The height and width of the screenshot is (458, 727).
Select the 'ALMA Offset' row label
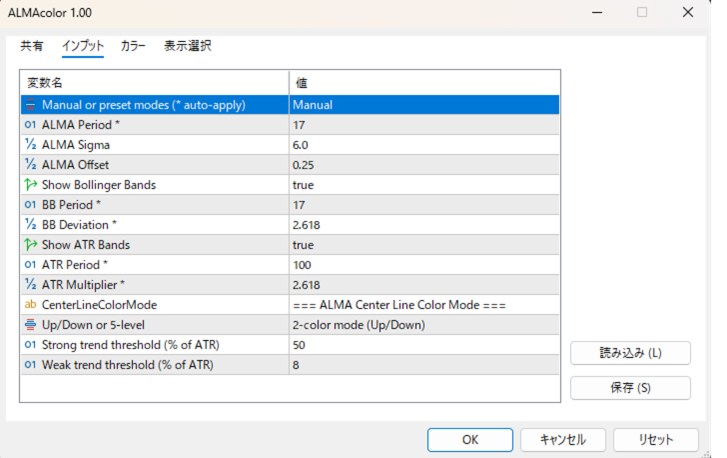[75, 165]
